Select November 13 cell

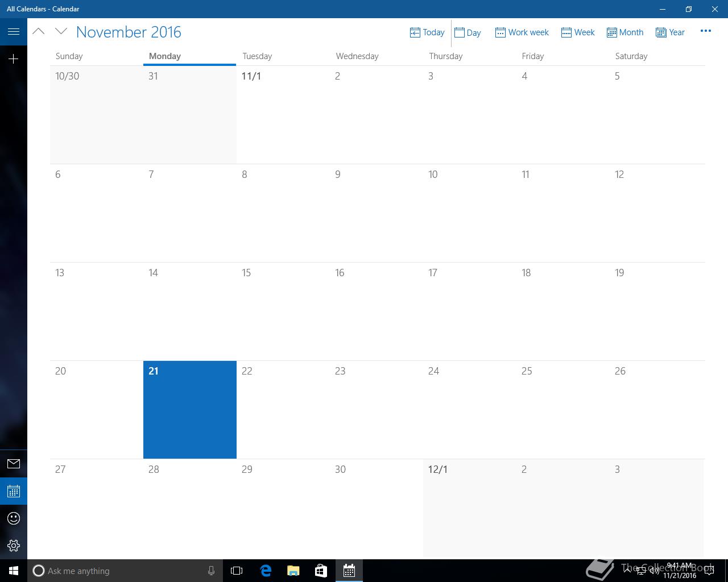click(97, 311)
